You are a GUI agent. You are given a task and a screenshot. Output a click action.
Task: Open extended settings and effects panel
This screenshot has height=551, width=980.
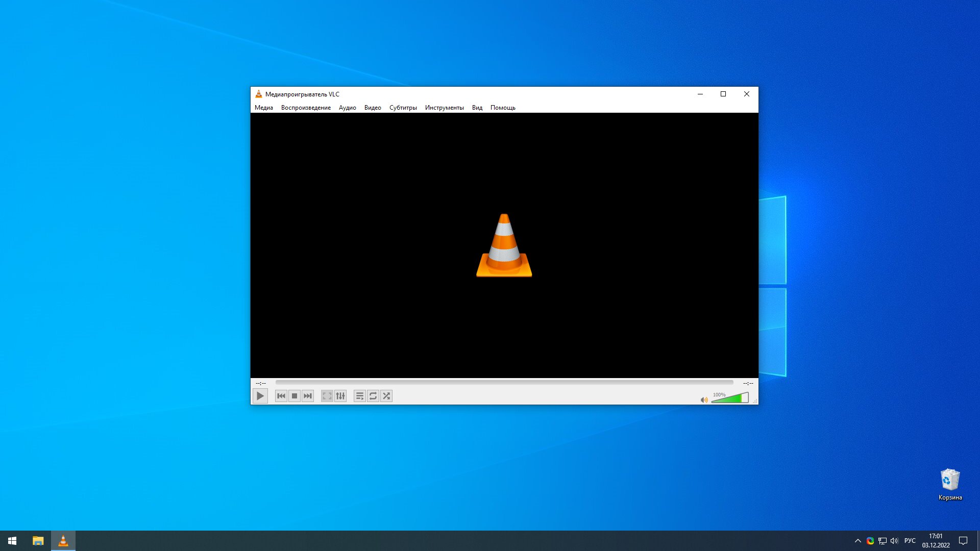[x=340, y=396]
